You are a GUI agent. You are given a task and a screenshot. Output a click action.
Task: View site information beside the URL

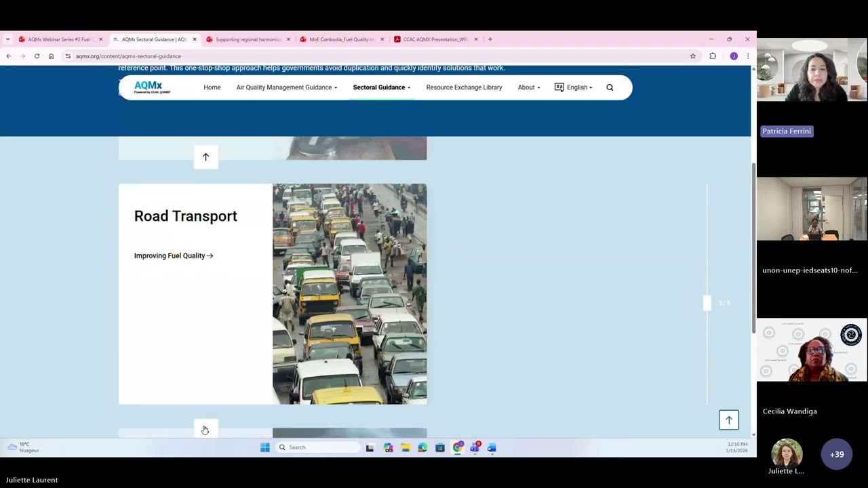(68, 56)
